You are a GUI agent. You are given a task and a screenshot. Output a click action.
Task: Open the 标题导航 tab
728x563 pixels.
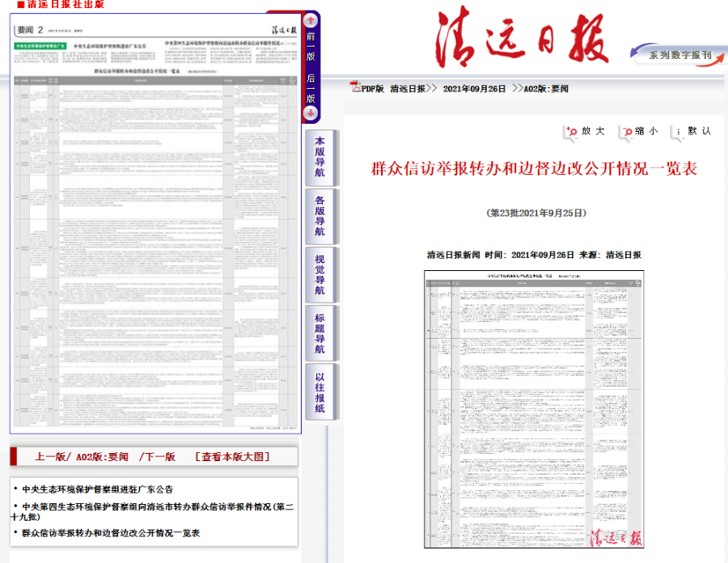[x=320, y=333]
